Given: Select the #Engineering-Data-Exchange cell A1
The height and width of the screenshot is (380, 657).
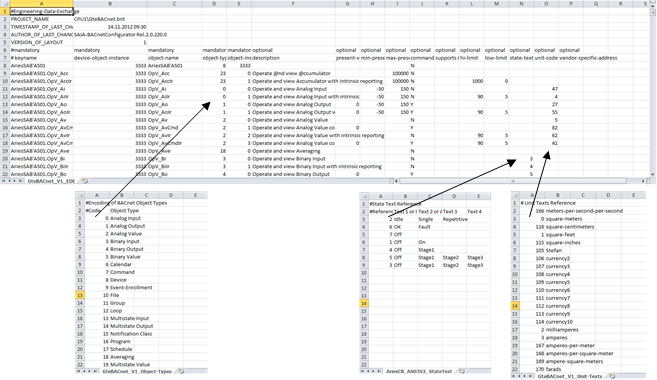Looking at the screenshot, I should tap(41, 11).
